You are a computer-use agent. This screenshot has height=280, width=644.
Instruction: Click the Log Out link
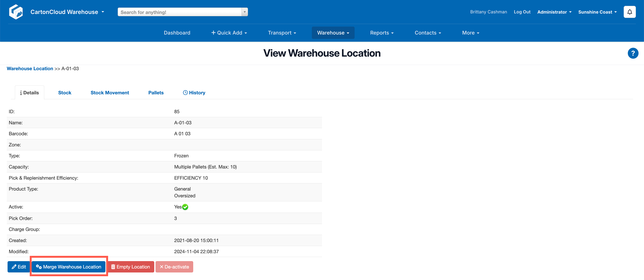(x=522, y=12)
